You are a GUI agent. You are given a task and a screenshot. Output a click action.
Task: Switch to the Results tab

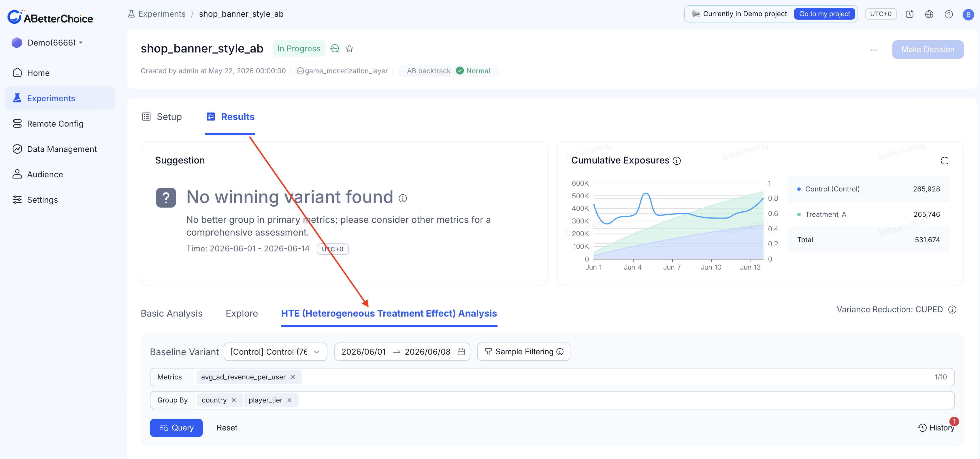click(230, 117)
